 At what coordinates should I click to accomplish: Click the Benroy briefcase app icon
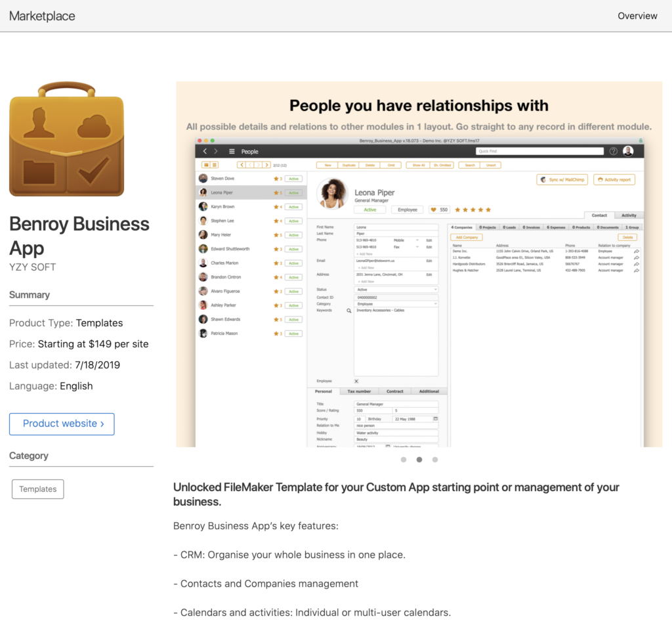tap(66, 139)
